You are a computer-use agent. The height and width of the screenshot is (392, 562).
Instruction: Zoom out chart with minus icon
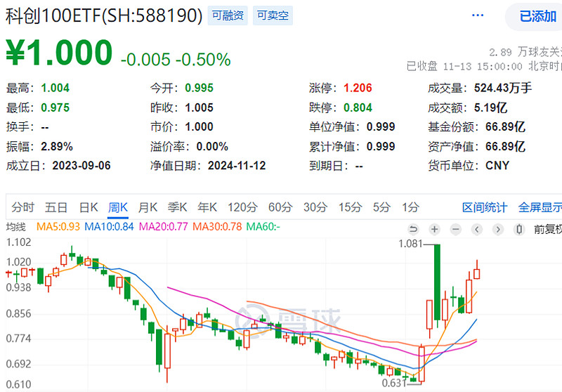pyautogui.click(x=455, y=229)
